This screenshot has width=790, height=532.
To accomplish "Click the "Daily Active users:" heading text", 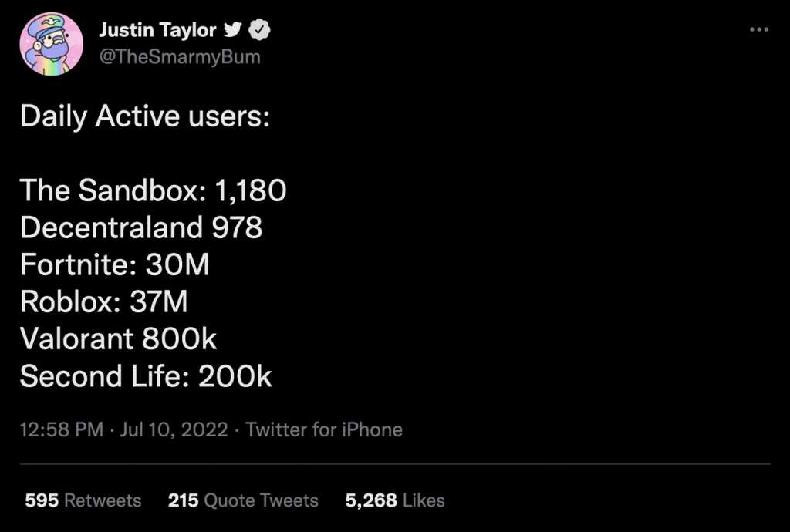I will (x=144, y=116).
